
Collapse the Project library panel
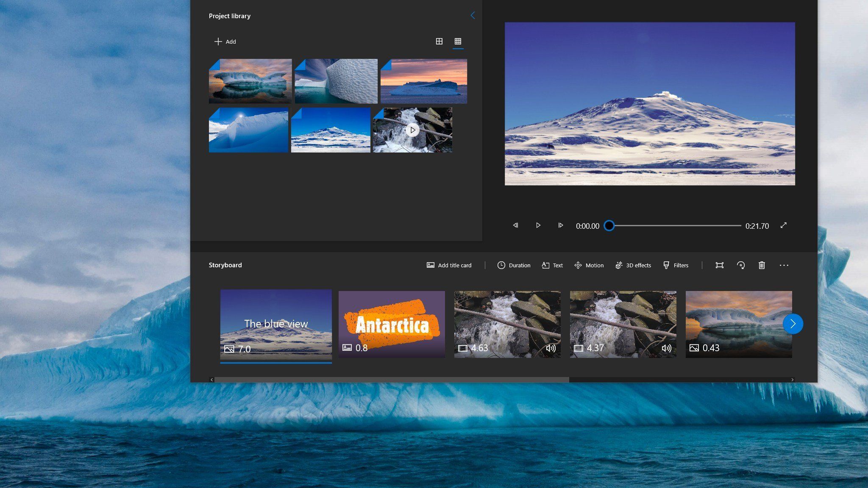click(473, 16)
